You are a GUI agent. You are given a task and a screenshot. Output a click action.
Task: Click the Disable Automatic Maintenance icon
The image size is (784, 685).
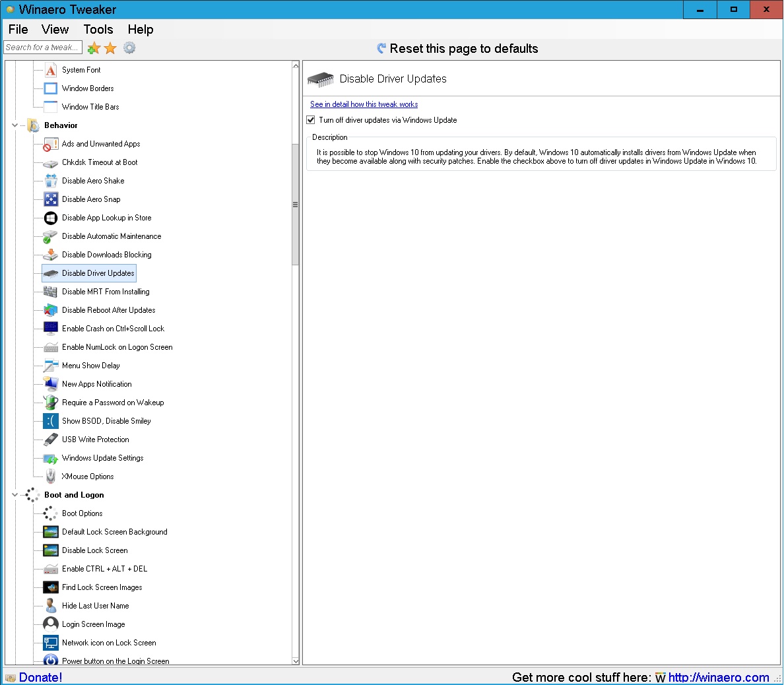click(x=51, y=236)
